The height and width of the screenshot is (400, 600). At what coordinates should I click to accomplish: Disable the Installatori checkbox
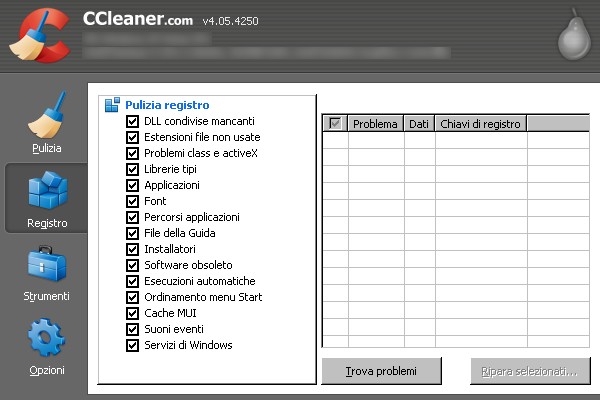(x=132, y=250)
